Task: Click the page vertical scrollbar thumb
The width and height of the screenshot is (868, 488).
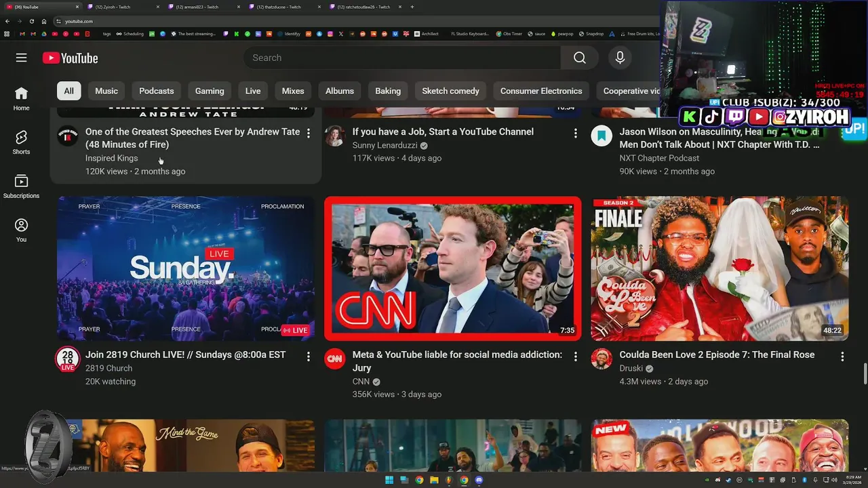Action: point(865,373)
